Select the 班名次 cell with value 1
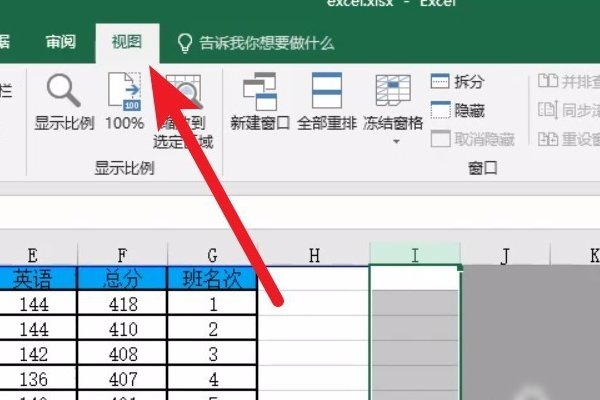This screenshot has width=600, height=400. [x=212, y=304]
